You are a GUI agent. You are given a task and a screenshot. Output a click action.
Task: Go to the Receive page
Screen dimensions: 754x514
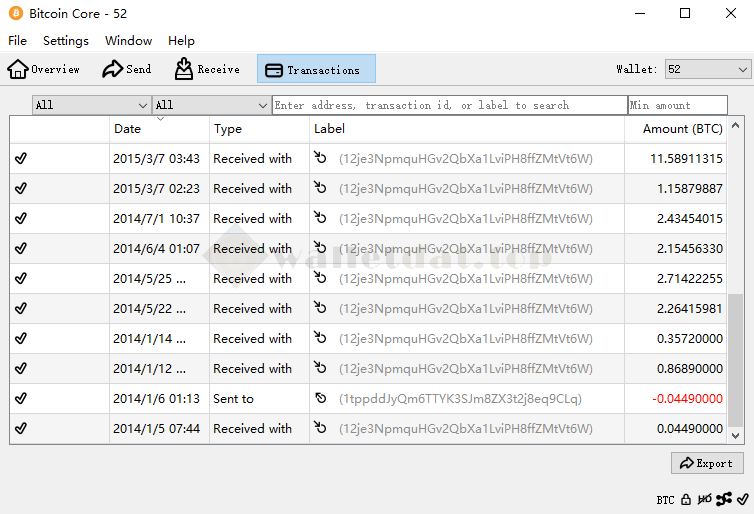(x=207, y=69)
